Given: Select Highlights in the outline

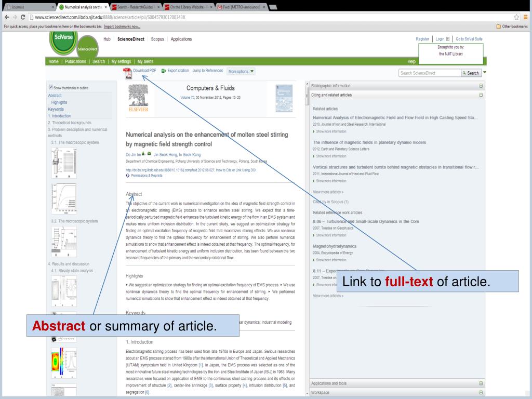Looking at the screenshot, I should [x=59, y=102].
